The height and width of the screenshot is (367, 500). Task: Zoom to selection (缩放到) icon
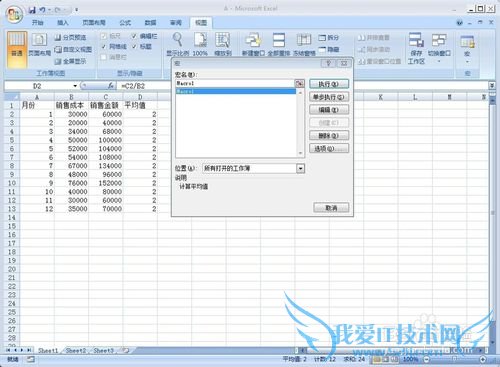tap(222, 44)
